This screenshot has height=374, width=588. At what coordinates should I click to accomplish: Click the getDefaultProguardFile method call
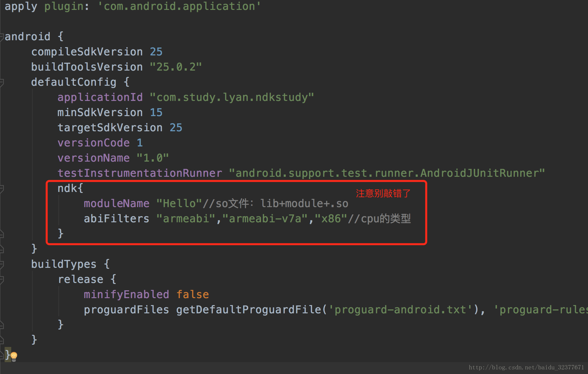point(248,310)
